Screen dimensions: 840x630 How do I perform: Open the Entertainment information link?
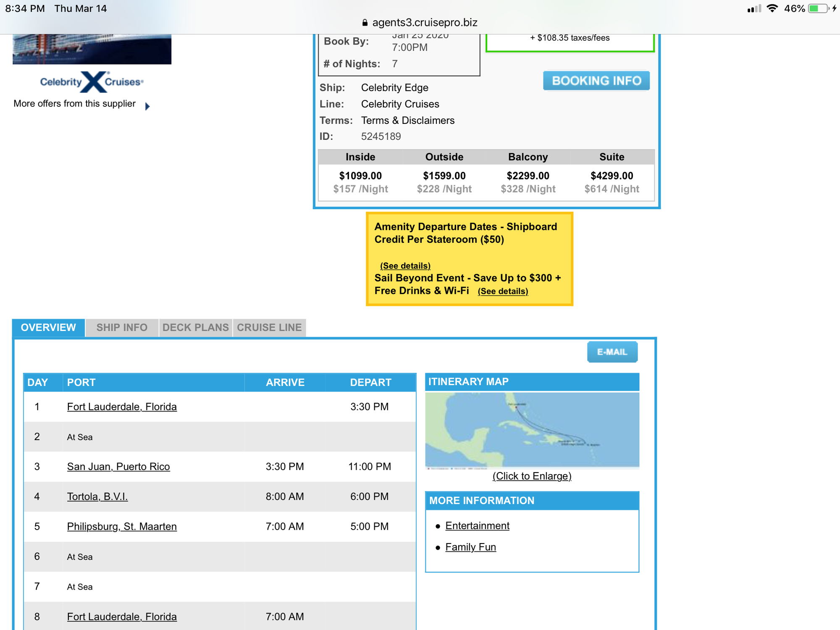(477, 526)
